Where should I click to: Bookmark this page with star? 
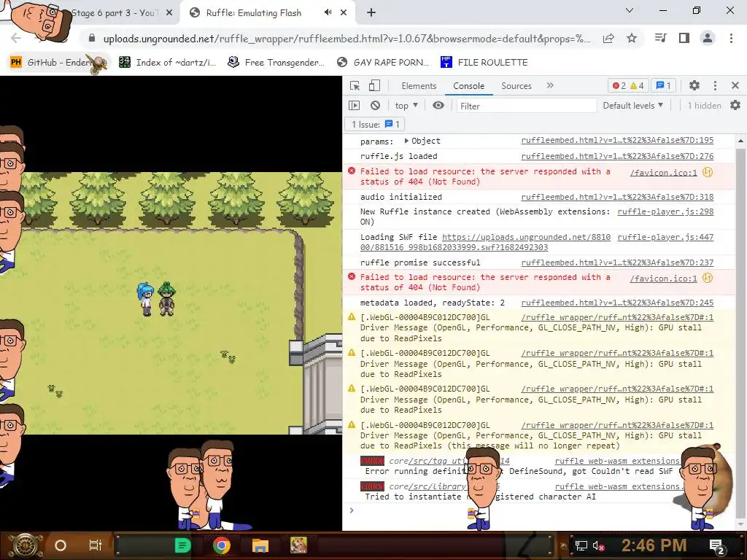tap(632, 38)
